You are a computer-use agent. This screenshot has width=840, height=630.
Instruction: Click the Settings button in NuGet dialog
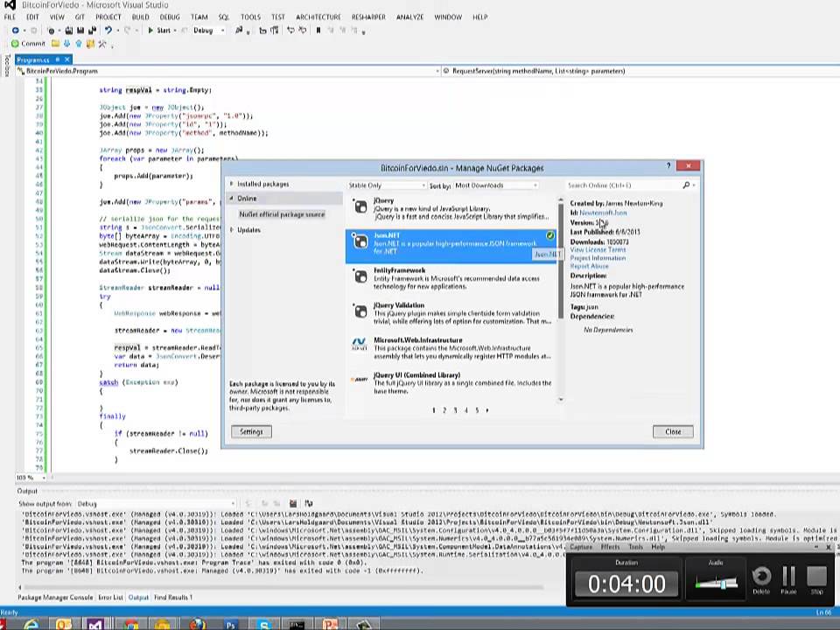coord(251,431)
